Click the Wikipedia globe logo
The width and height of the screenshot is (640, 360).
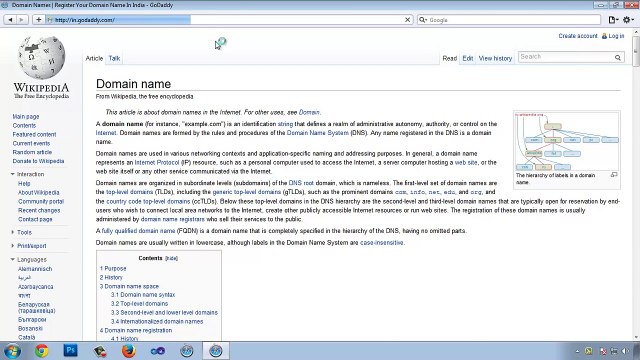[x=41, y=57]
